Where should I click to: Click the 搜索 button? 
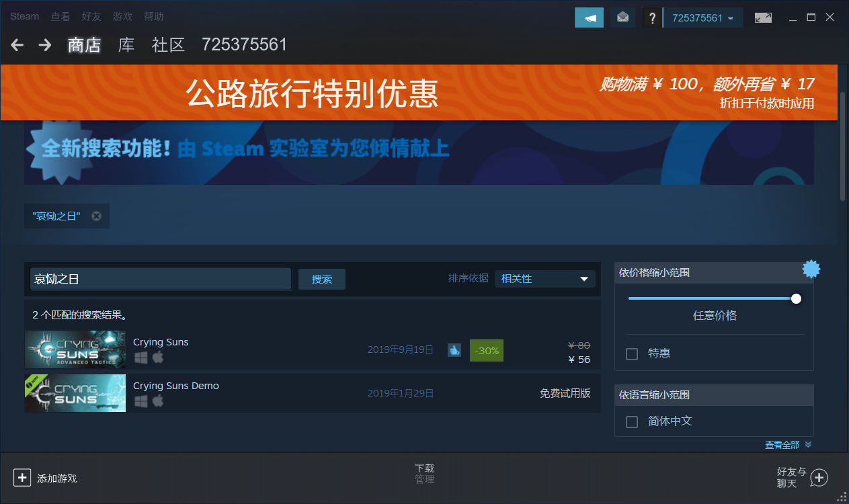322,279
